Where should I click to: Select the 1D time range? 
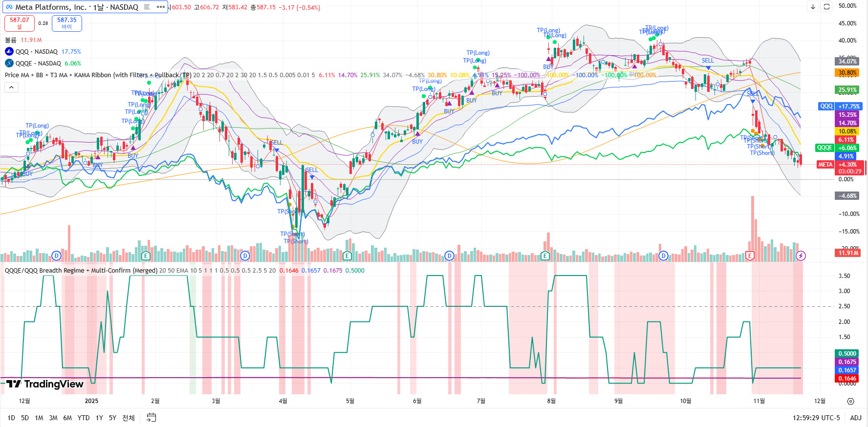point(11,418)
